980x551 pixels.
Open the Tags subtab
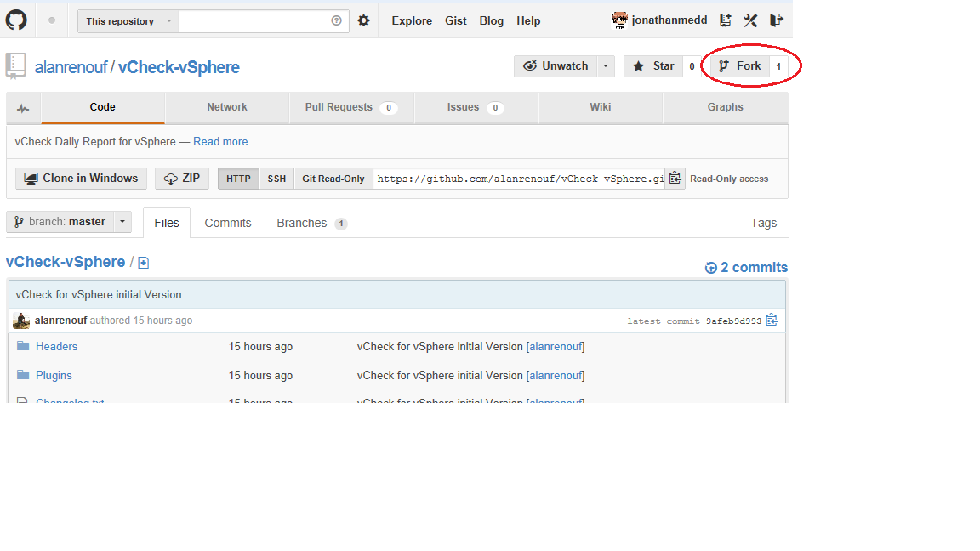pyautogui.click(x=764, y=223)
